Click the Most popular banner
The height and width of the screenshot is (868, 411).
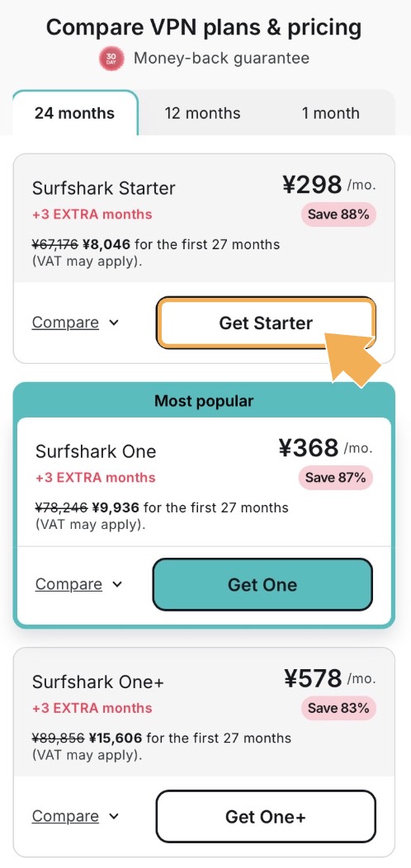pos(204,401)
